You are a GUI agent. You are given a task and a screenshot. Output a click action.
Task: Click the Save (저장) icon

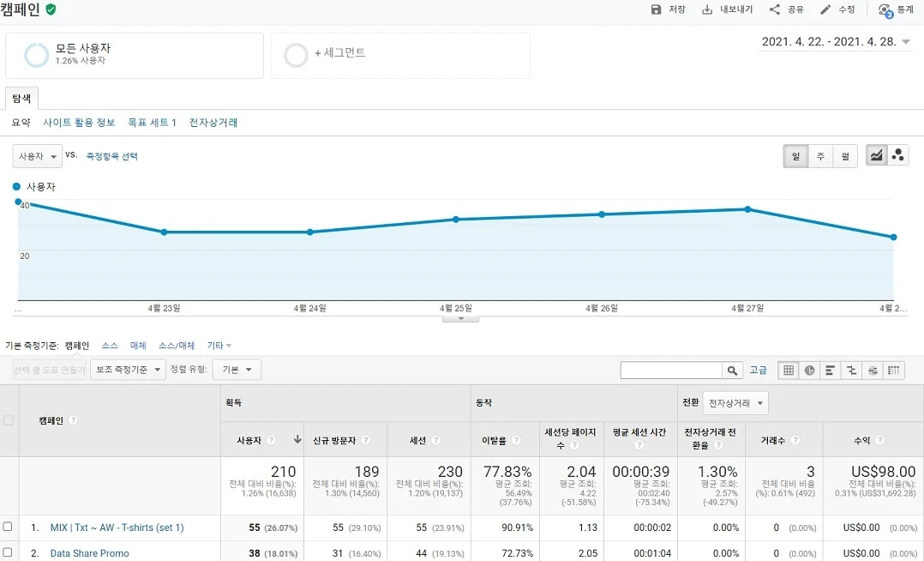click(x=656, y=9)
